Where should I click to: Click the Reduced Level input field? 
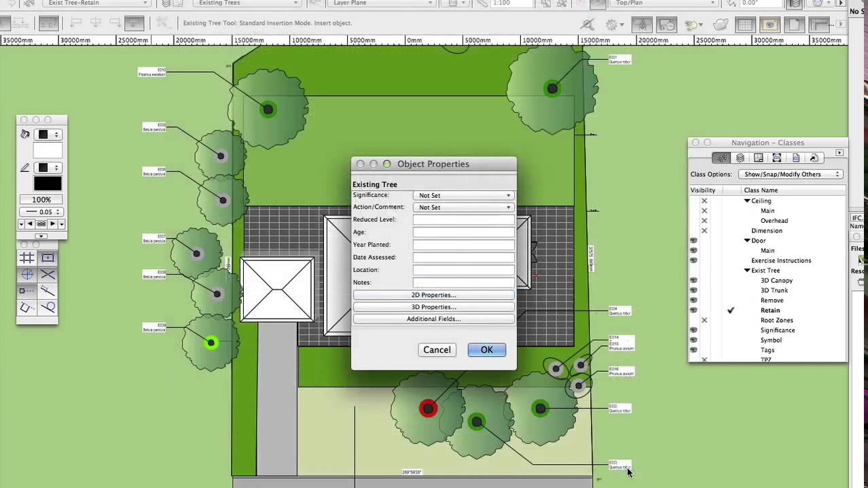tap(463, 220)
